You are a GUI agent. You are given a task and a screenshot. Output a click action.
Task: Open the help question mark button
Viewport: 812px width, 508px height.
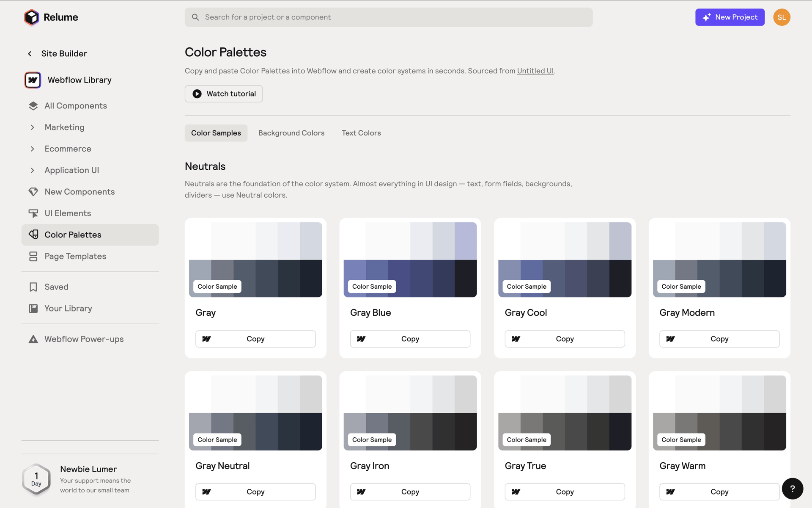click(792, 489)
